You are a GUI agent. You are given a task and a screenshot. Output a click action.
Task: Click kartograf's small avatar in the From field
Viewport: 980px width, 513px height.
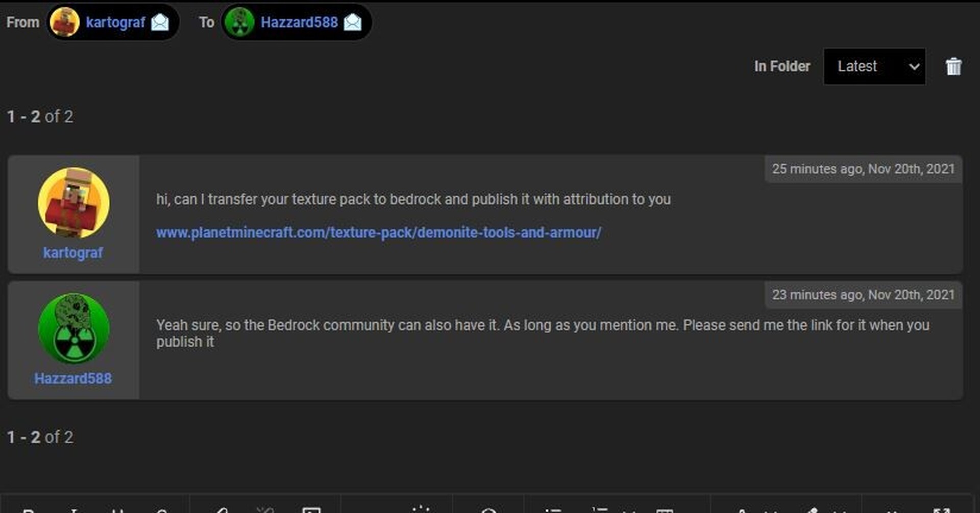click(65, 22)
